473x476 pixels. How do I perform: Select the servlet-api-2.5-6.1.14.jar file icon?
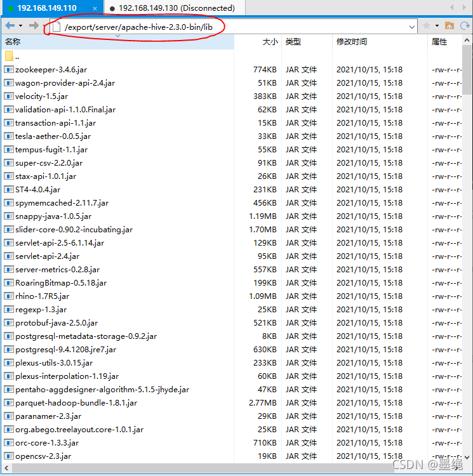(x=9, y=243)
